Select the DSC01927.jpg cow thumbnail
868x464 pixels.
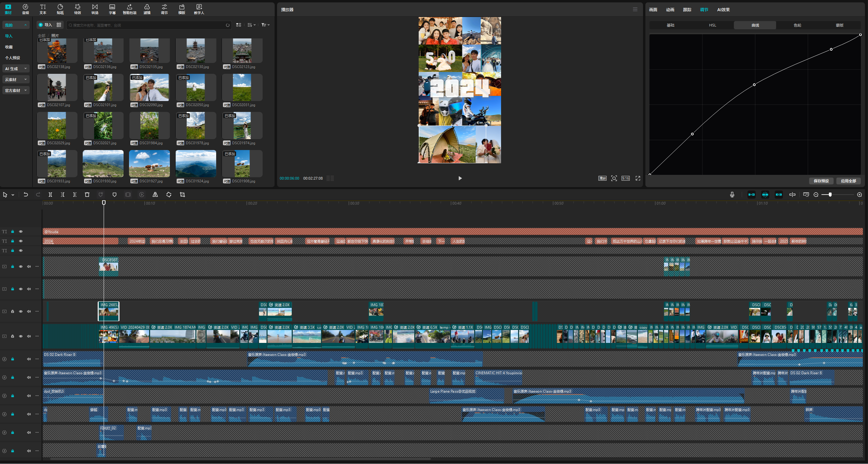[x=149, y=164]
